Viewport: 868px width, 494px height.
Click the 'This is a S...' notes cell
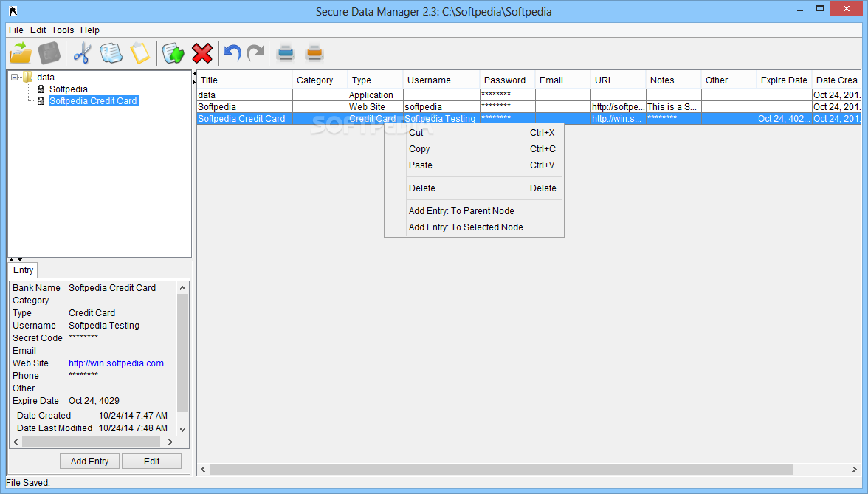tap(674, 107)
